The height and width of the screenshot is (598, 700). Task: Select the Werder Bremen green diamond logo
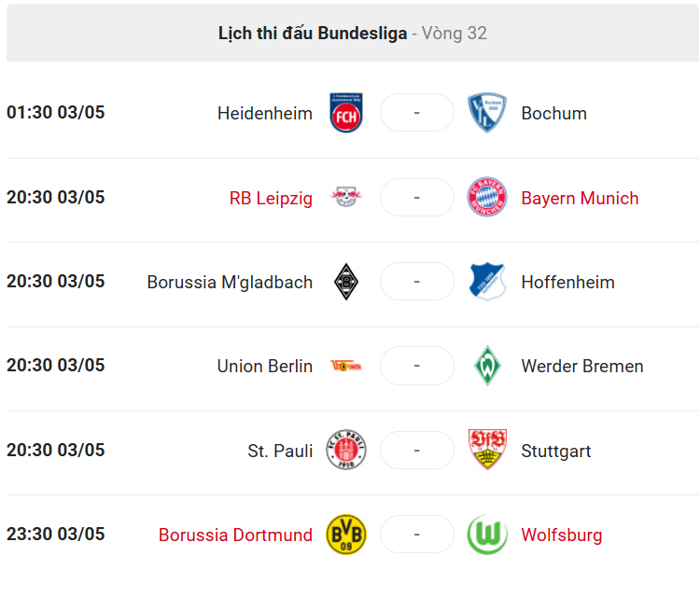487,366
